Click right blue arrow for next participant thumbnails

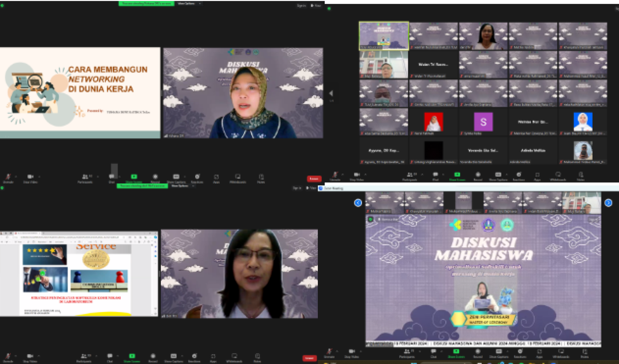(608, 203)
